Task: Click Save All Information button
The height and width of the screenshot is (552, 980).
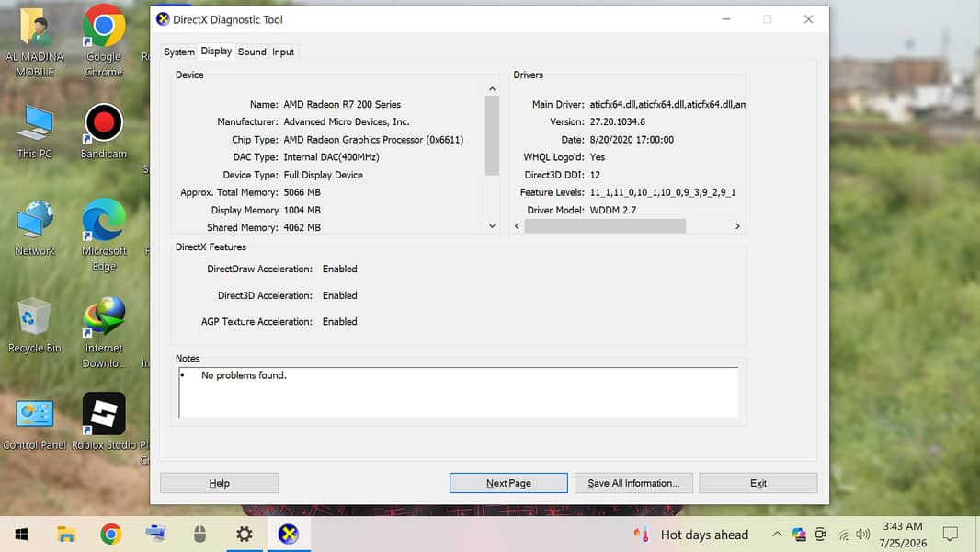Action: tap(633, 483)
